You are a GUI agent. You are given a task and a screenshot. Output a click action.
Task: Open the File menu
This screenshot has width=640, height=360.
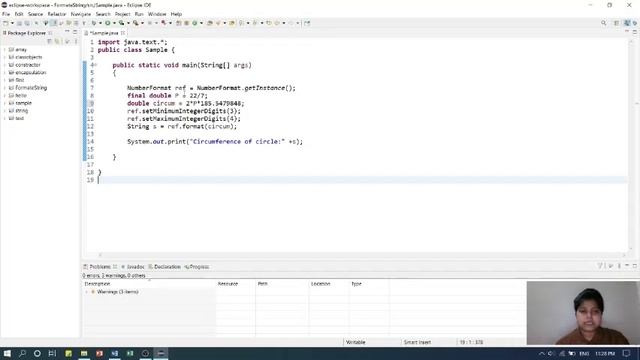click(x=6, y=14)
